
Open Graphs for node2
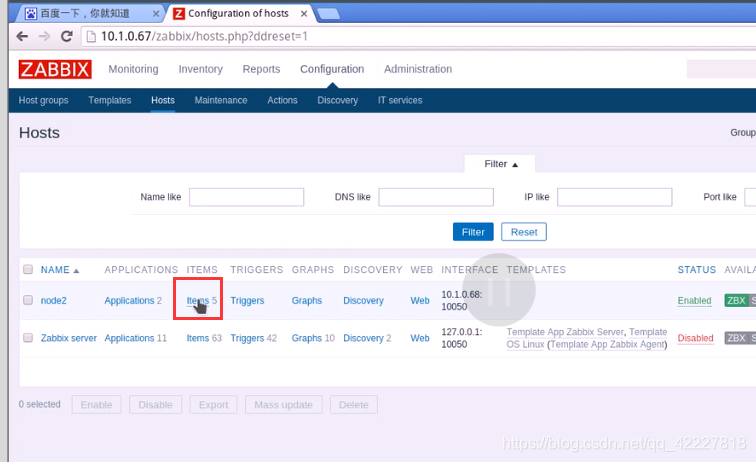[x=307, y=300]
